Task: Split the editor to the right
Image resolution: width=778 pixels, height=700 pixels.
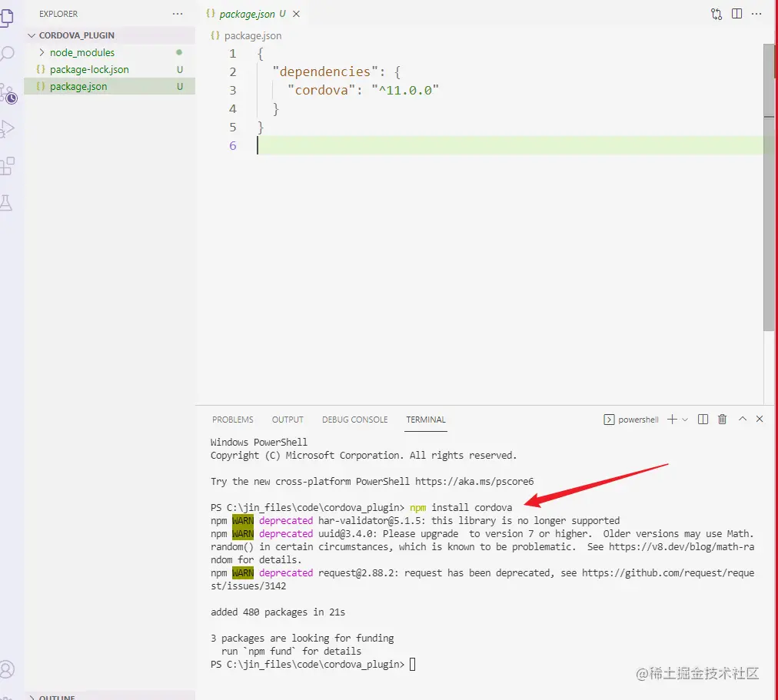Action: pyautogui.click(x=736, y=14)
